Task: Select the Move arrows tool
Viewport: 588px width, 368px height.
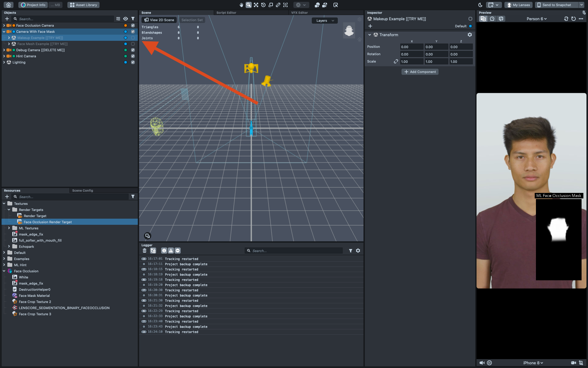Action: 256,5
